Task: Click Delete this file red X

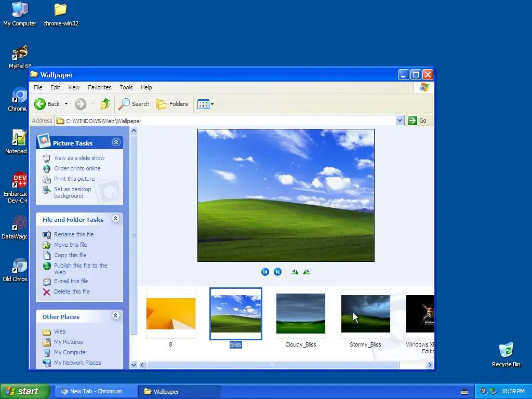Action: (x=46, y=292)
